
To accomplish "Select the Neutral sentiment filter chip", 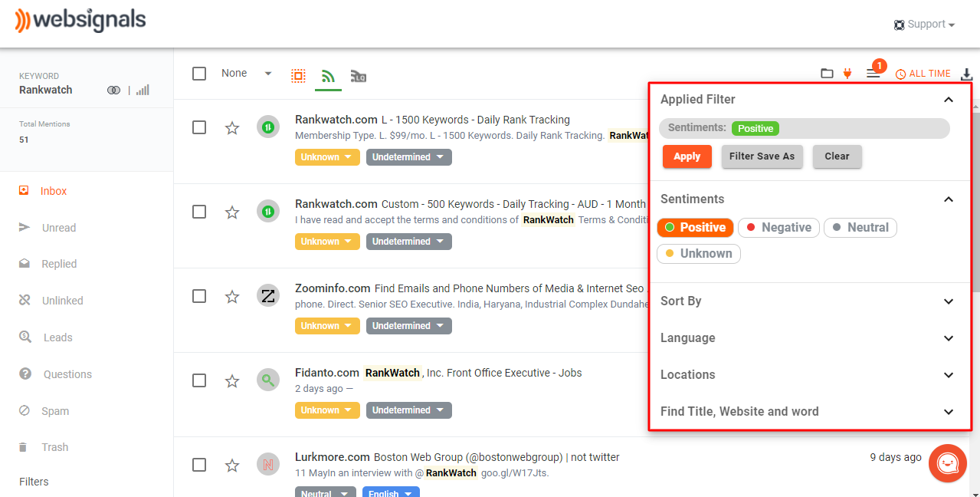I will point(860,228).
